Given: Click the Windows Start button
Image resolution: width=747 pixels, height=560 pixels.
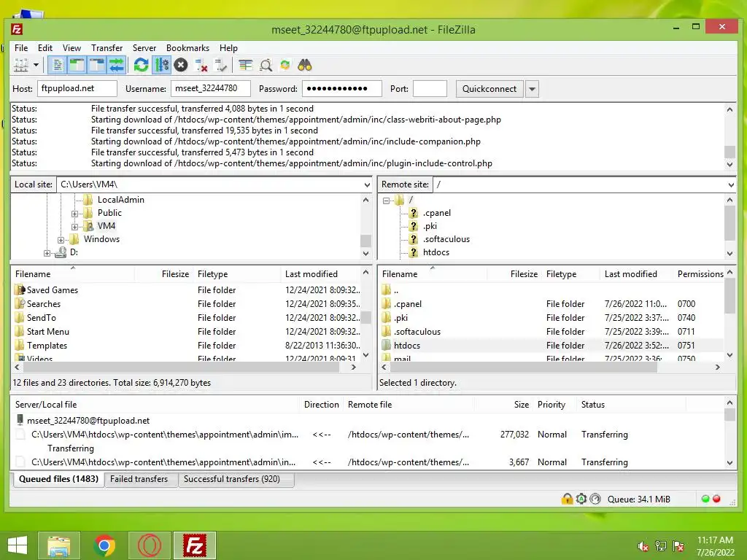Looking at the screenshot, I should point(18,545).
